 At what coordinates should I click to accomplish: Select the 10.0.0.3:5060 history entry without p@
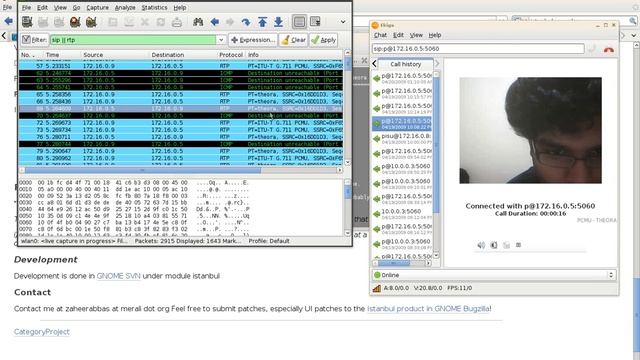click(x=402, y=214)
